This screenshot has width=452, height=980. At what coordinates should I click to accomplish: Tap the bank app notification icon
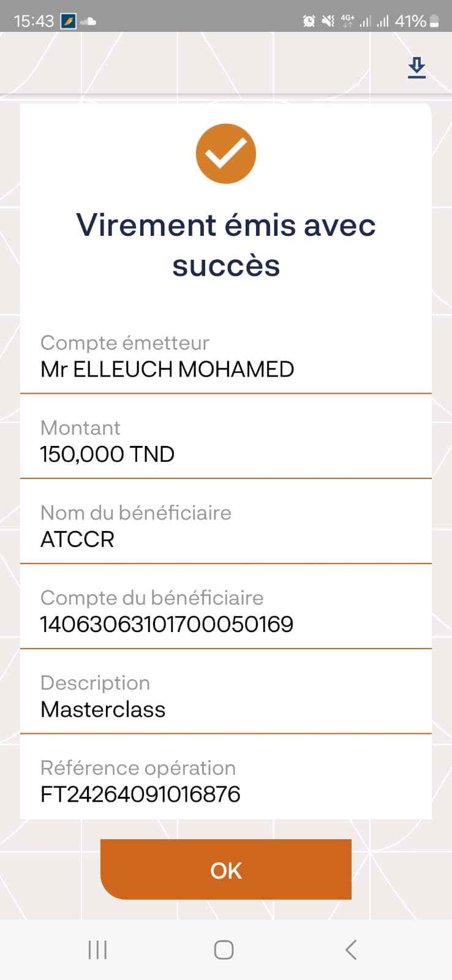pos(69,21)
